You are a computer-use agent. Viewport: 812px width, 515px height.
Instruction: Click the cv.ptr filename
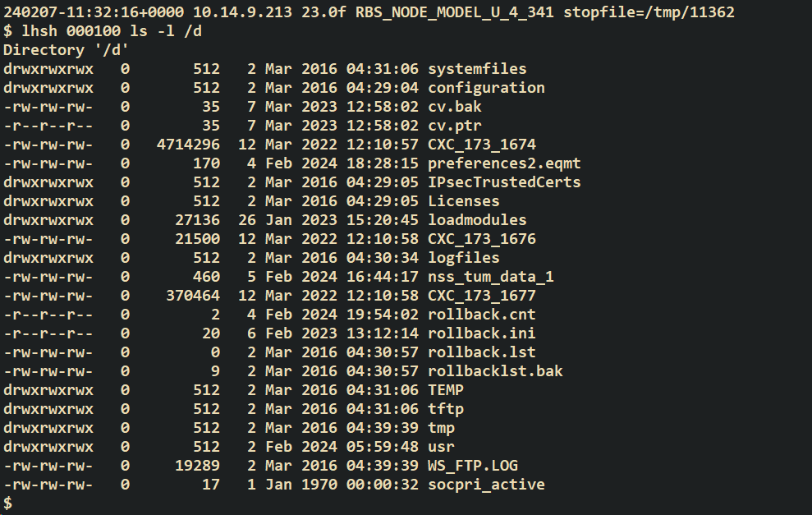pos(455,126)
